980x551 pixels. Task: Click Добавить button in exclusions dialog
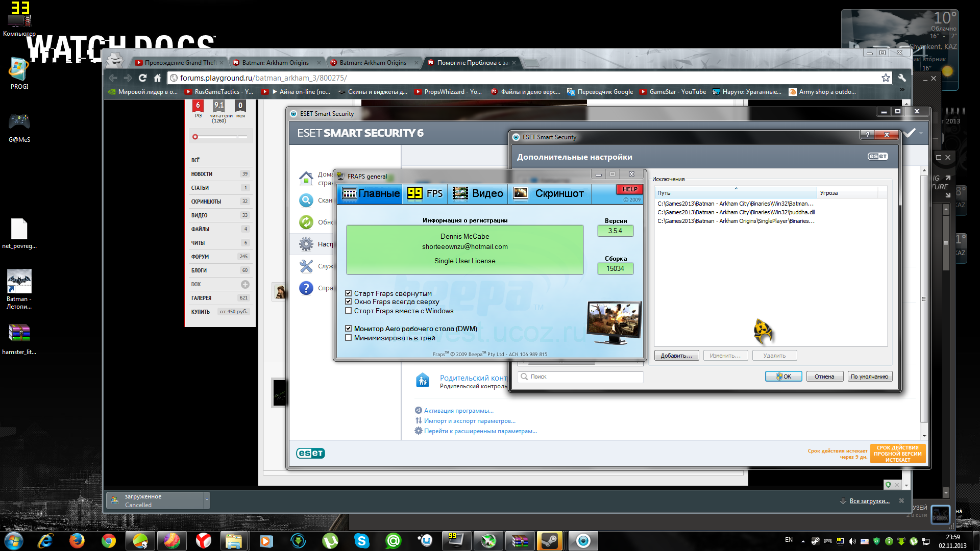click(x=676, y=356)
